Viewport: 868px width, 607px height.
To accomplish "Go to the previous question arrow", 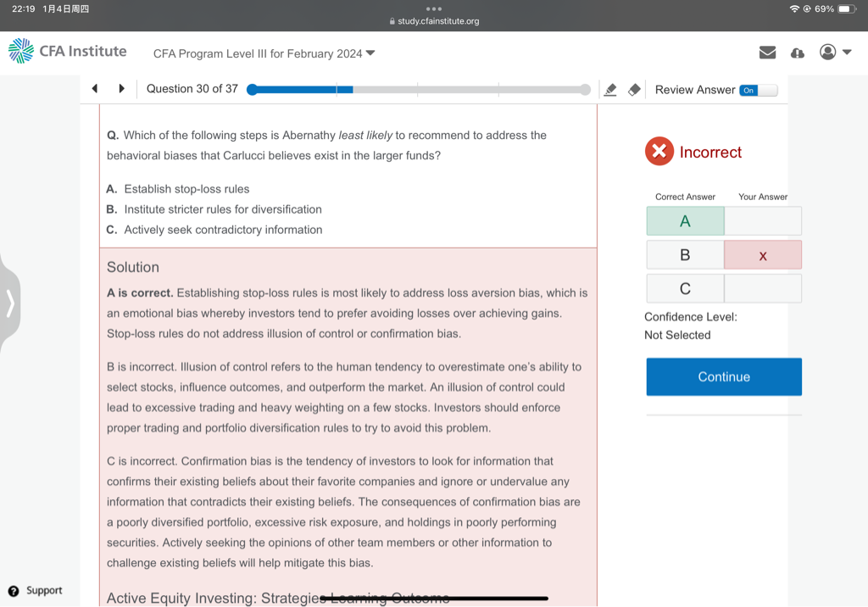I will [95, 89].
